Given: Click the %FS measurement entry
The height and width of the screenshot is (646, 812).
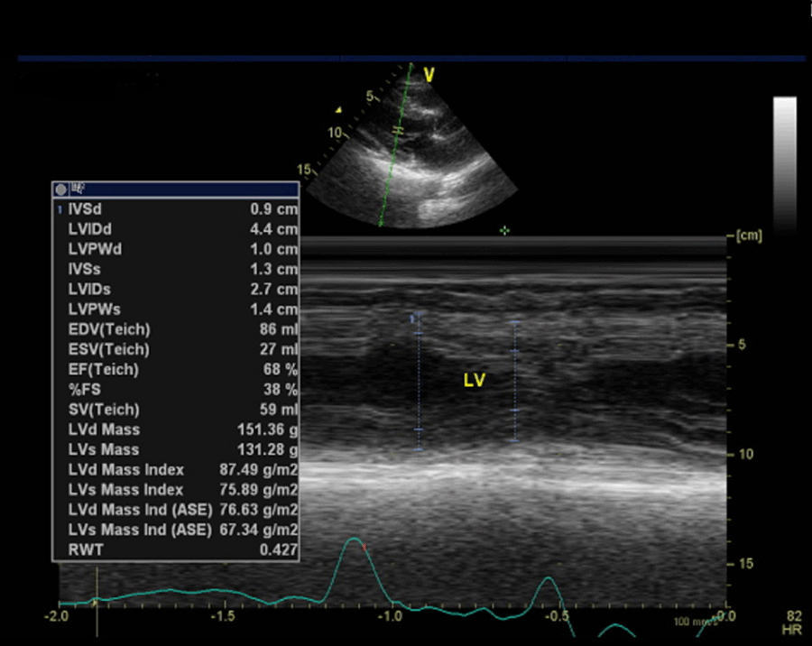Looking at the screenshot, I should [x=176, y=390].
